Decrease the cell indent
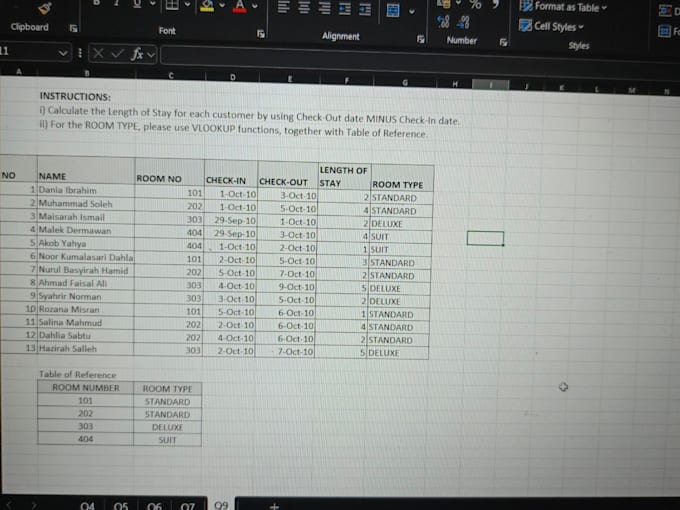This screenshot has width=680, height=510. click(345, 8)
